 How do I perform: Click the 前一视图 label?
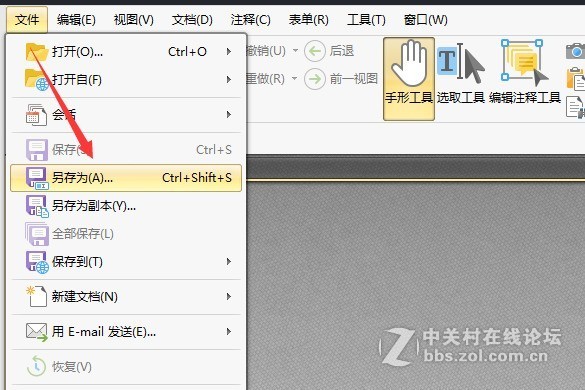point(354,79)
